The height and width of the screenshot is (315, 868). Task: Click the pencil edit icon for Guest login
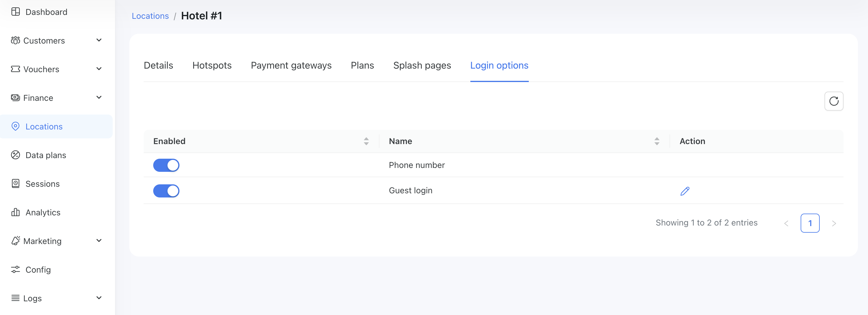684,191
